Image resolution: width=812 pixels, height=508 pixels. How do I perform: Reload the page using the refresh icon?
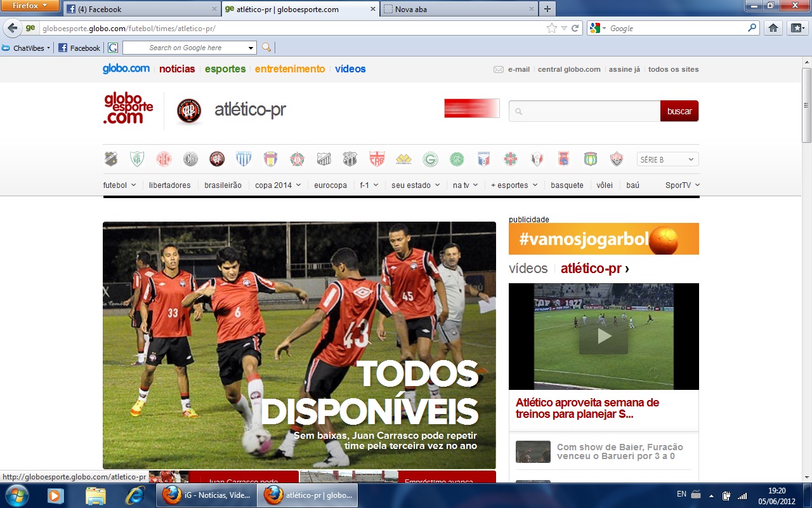(x=575, y=28)
